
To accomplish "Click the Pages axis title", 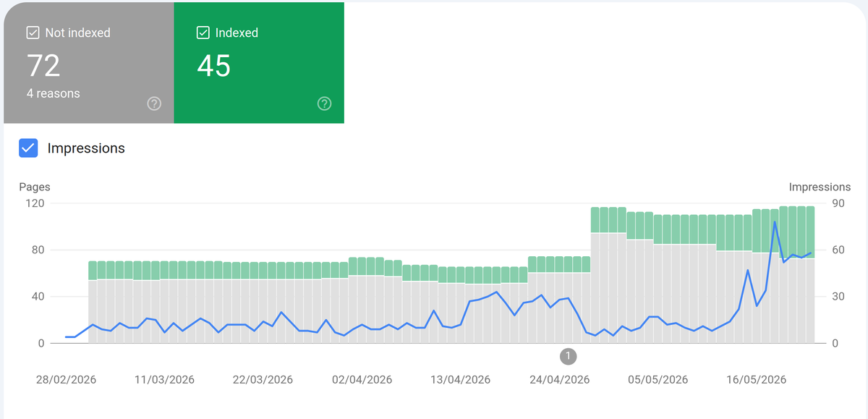I will (35, 187).
